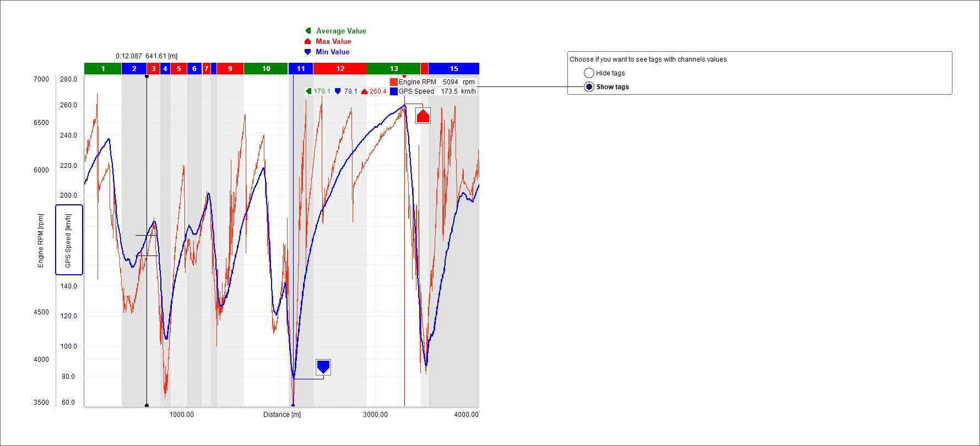Select track segment 4 in the bar
This screenshot has width=980, height=446.
[x=165, y=68]
